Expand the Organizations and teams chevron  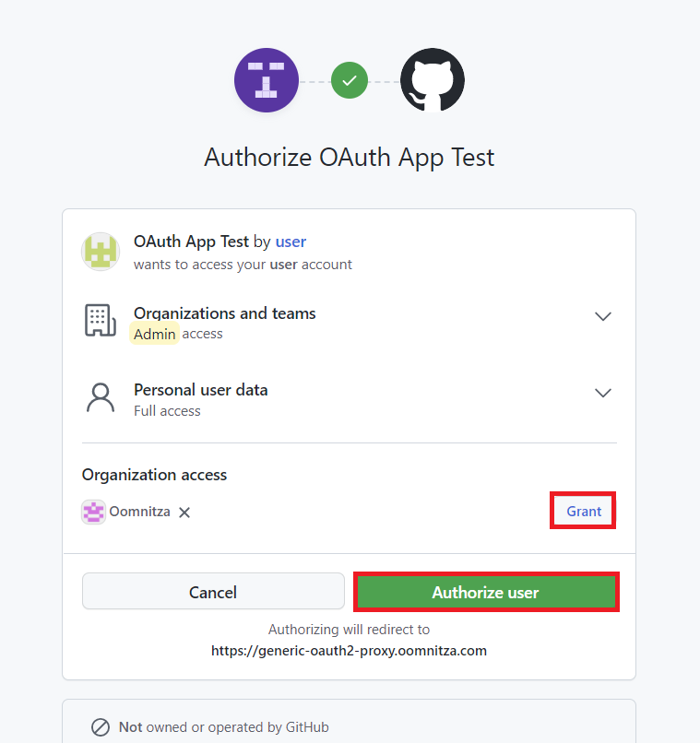(x=603, y=316)
